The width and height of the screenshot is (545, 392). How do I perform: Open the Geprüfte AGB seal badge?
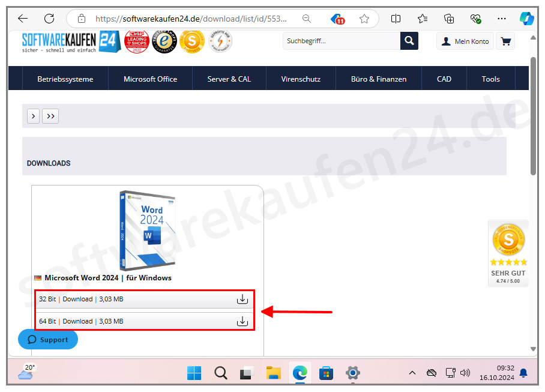click(220, 41)
